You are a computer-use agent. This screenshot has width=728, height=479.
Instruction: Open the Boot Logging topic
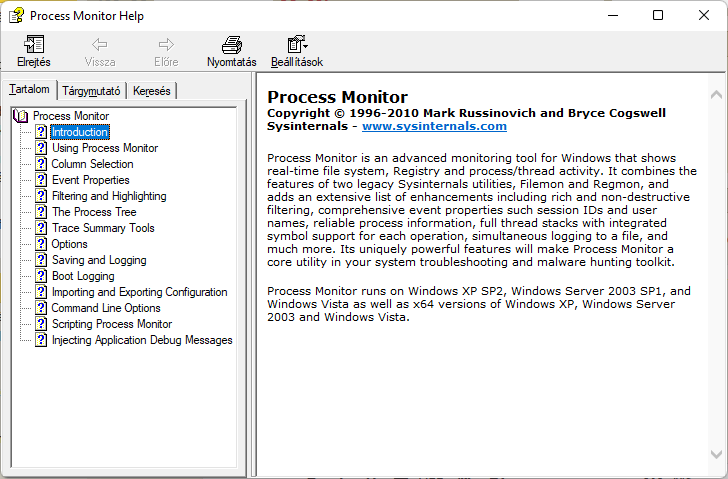point(83,276)
